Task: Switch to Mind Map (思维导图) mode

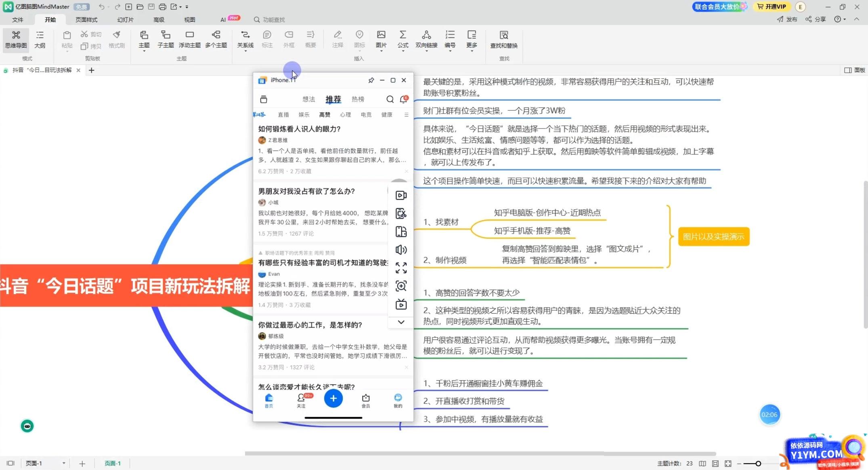Action: tap(16, 40)
